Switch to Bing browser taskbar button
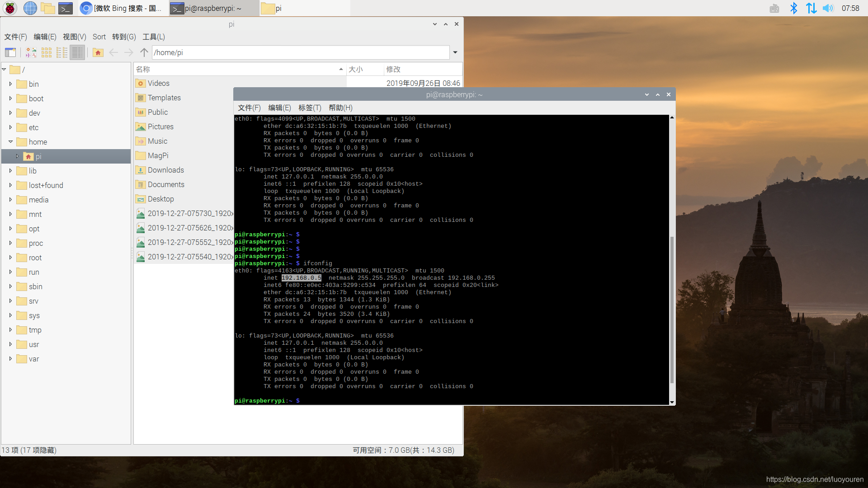This screenshot has height=488, width=868. 122,8
